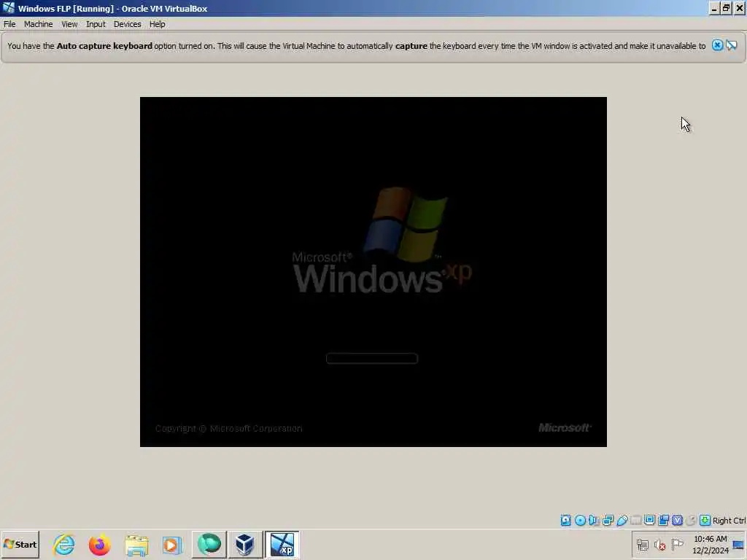Click the optical disk indicator in the status bar
Viewport: 747px width, 560px height.
click(580, 520)
